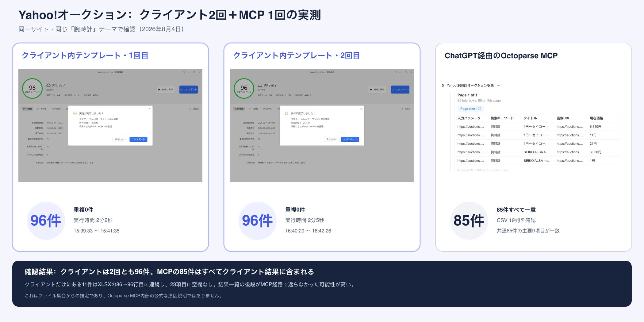Click エクスポート in the 2回目 completion dialog
The height and width of the screenshot is (322, 644).
pos(350,139)
